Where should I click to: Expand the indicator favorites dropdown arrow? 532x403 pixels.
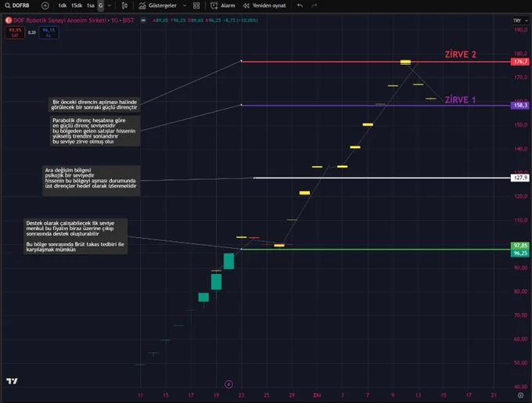point(185,5)
